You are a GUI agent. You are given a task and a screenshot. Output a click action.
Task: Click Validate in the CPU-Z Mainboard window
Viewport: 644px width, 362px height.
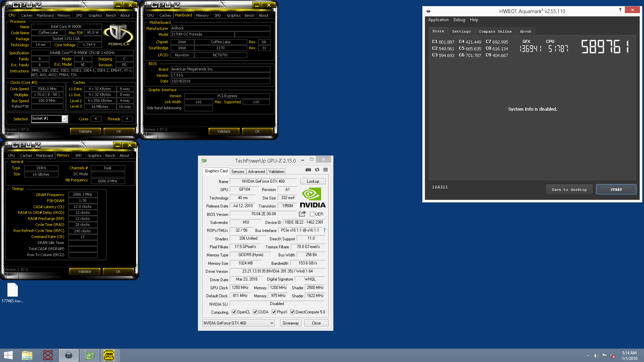tap(224, 131)
